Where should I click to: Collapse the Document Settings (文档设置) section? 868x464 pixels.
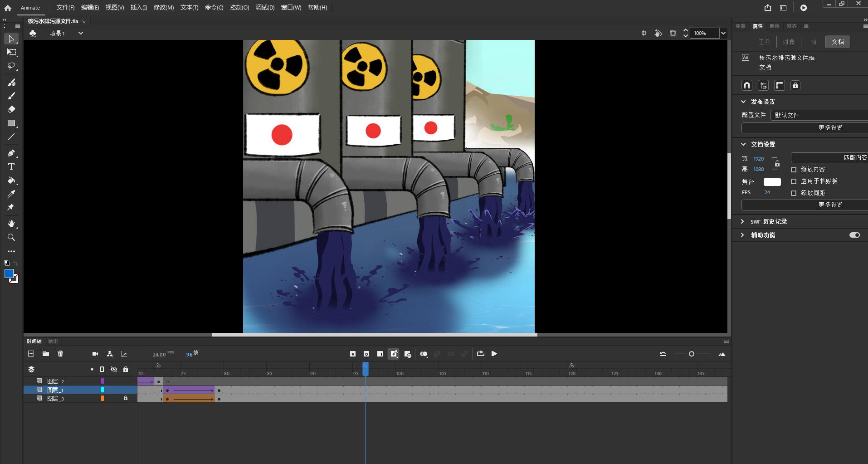pos(743,144)
